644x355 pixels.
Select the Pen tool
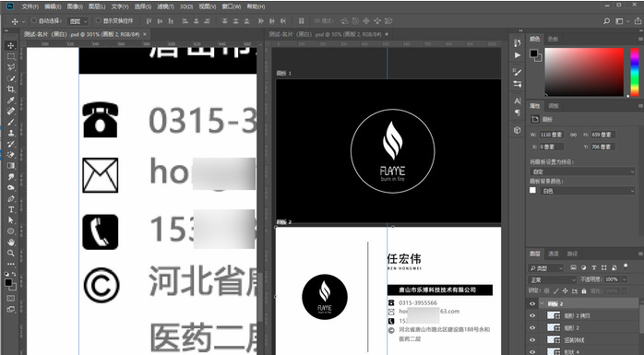pos(11,198)
